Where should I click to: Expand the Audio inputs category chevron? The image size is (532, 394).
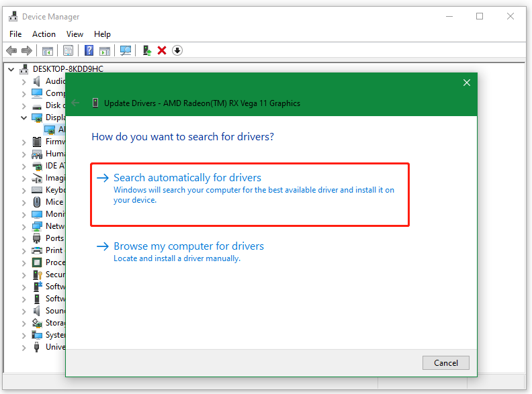click(24, 82)
